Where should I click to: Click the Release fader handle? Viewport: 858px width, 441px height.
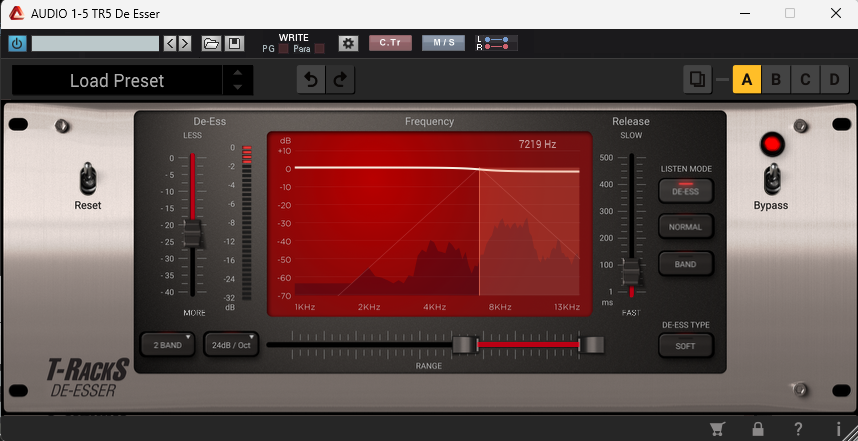[631, 272]
